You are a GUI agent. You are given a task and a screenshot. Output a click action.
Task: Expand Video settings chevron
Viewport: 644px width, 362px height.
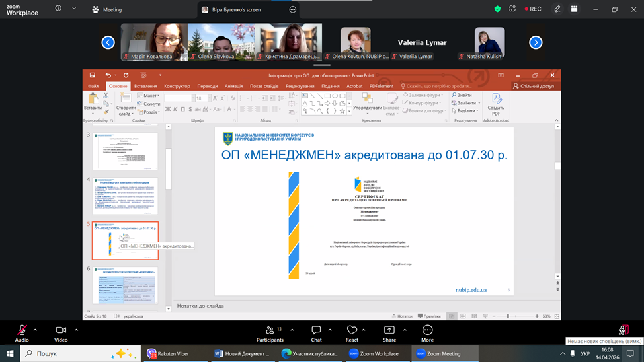click(x=76, y=330)
